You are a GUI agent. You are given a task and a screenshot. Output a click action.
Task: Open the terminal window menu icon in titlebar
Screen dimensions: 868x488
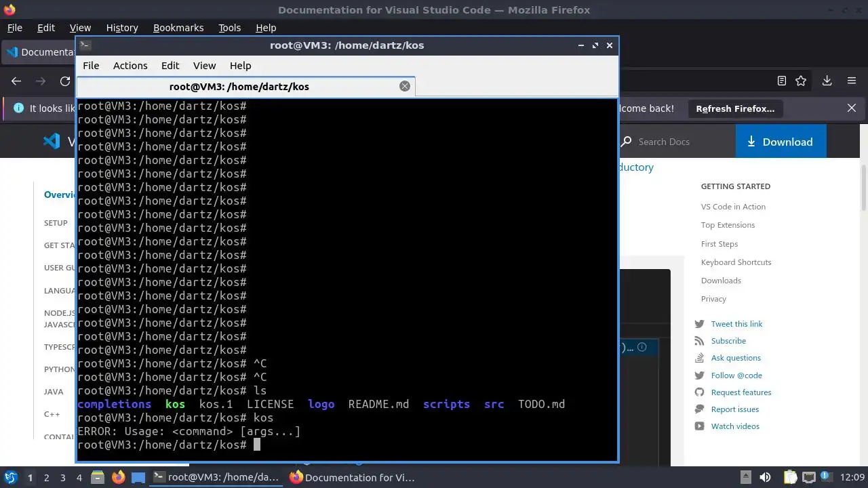pyautogui.click(x=85, y=45)
